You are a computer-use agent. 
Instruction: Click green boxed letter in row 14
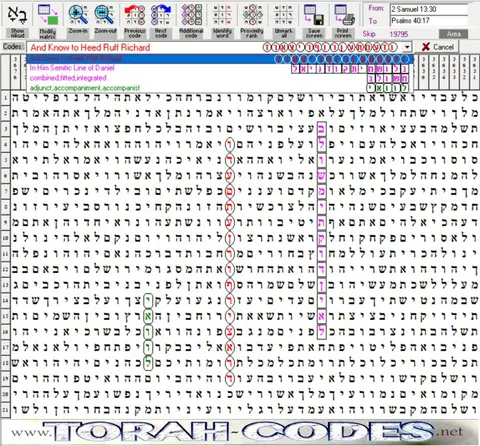click(148, 301)
